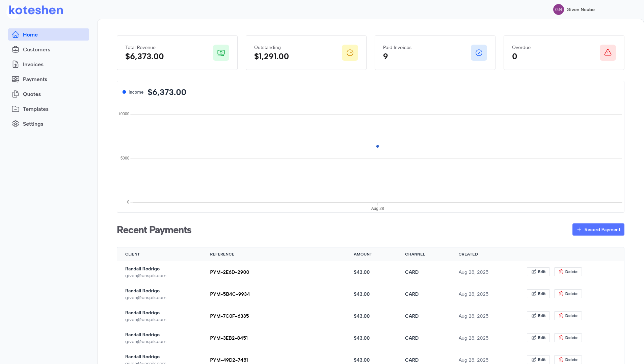Click the Aug 28 axis label
The width and height of the screenshot is (644, 364).
pos(377,209)
